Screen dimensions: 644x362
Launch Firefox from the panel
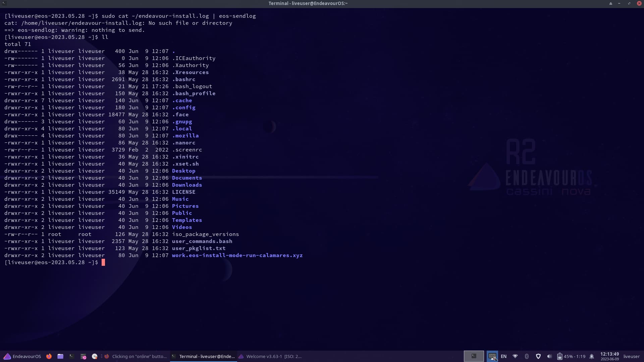click(49, 356)
